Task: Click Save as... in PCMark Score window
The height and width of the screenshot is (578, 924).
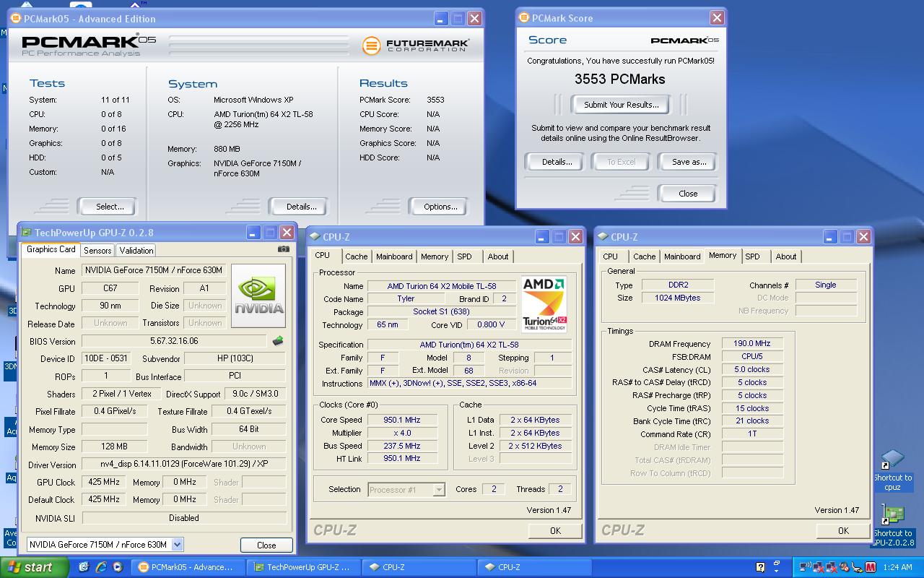Action: point(689,162)
